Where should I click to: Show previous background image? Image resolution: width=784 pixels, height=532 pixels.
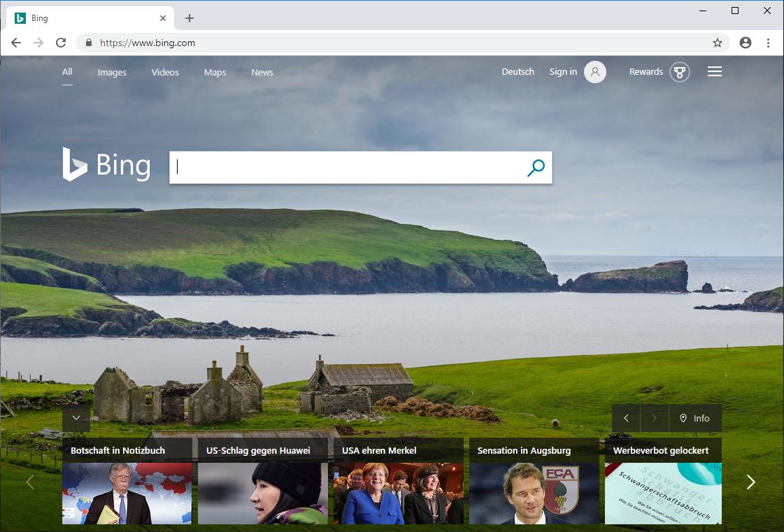(626, 418)
